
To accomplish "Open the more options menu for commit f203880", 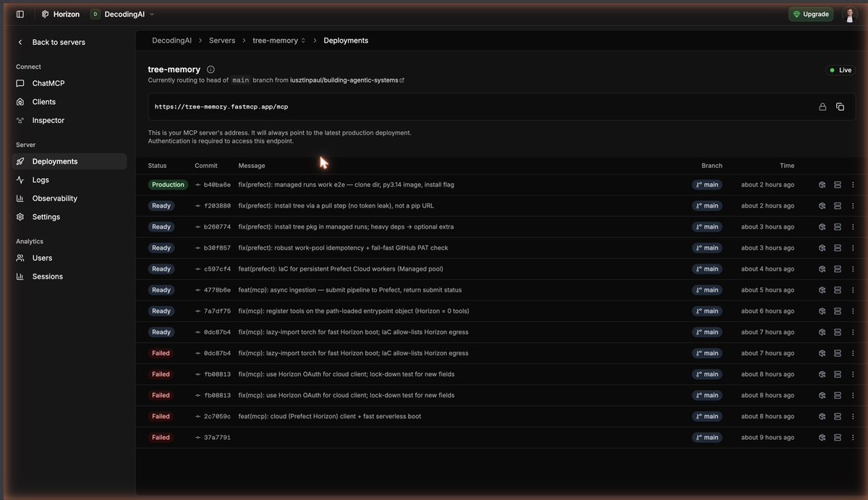I will tap(853, 205).
